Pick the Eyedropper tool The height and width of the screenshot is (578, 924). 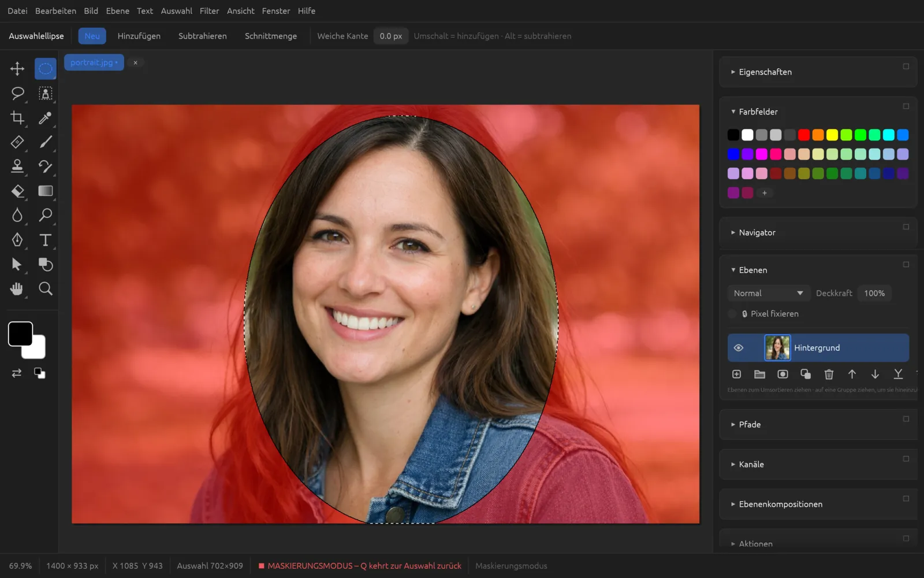[x=45, y=118]
